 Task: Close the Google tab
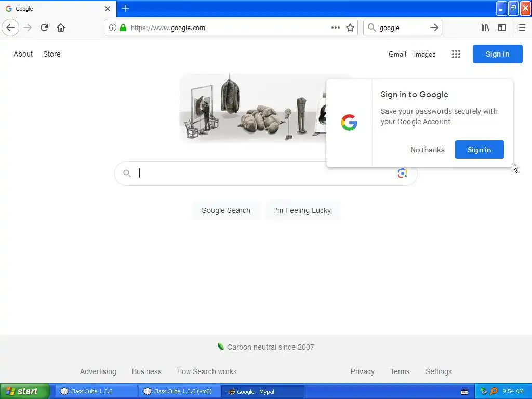(107, 9)
